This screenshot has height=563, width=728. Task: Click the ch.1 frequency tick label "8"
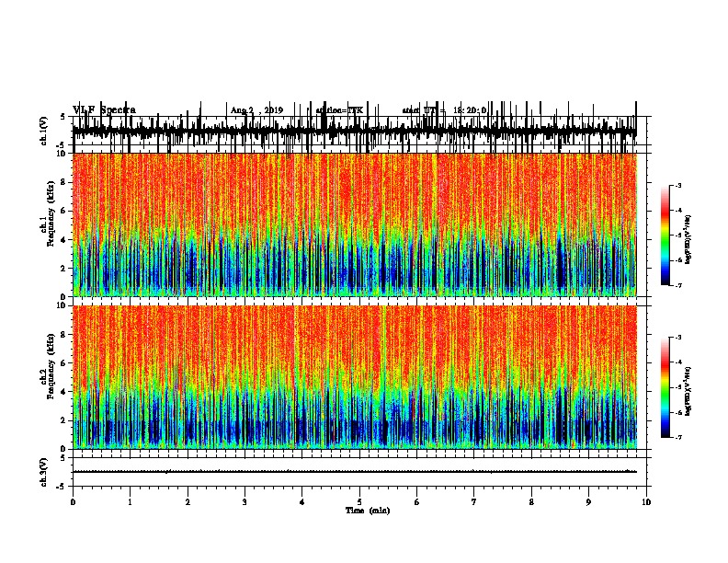coord(63,182)
